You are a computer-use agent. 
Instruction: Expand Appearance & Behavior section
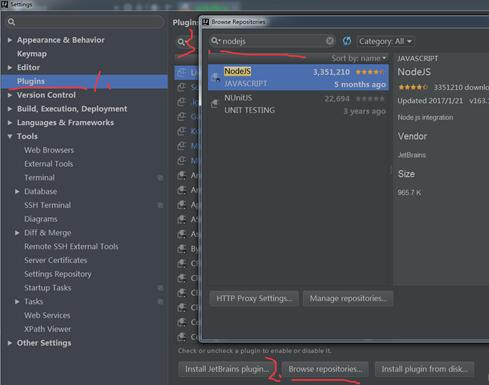[x=10, y=40]
